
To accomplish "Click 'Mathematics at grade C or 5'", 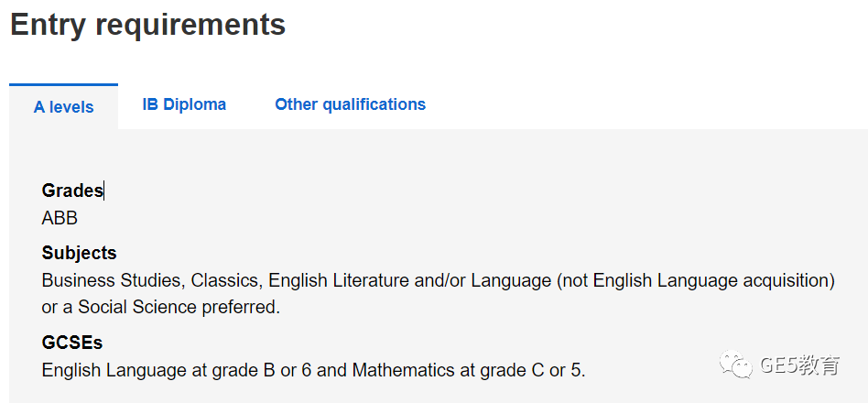I will [468, 370].
